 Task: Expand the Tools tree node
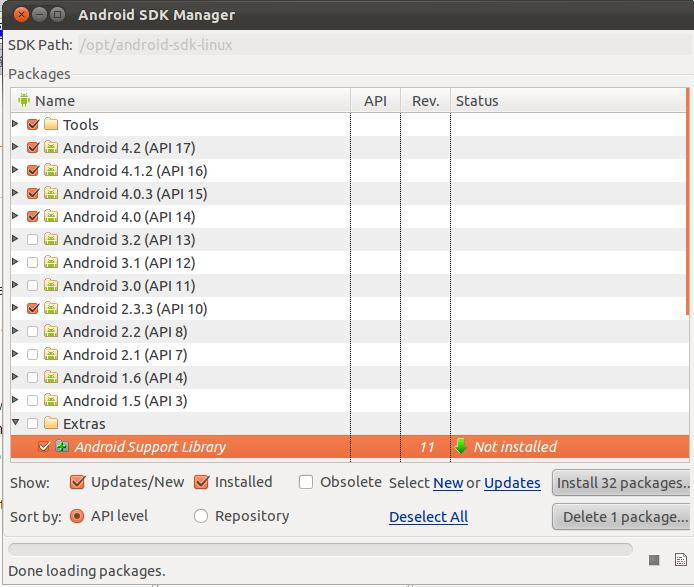click(x=15, y=124)
